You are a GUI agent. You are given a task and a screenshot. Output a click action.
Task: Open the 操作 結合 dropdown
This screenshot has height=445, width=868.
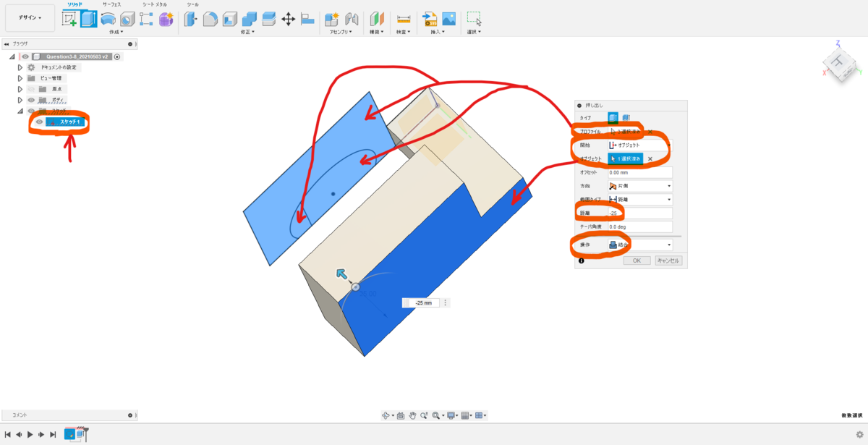640,245
